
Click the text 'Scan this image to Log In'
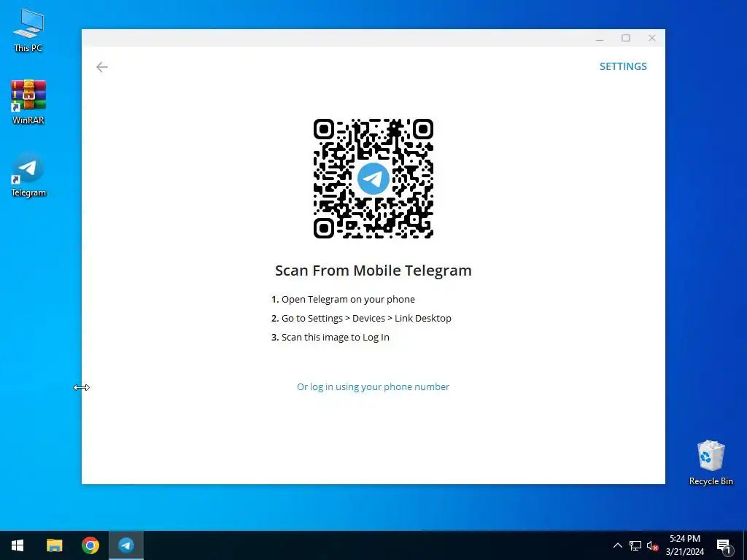pos(336,338)
